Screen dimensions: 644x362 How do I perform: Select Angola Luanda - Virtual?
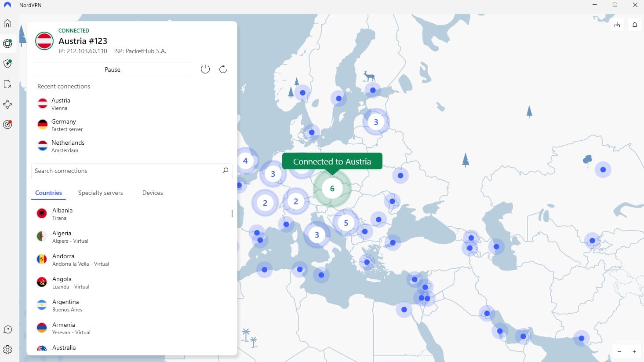131,282
